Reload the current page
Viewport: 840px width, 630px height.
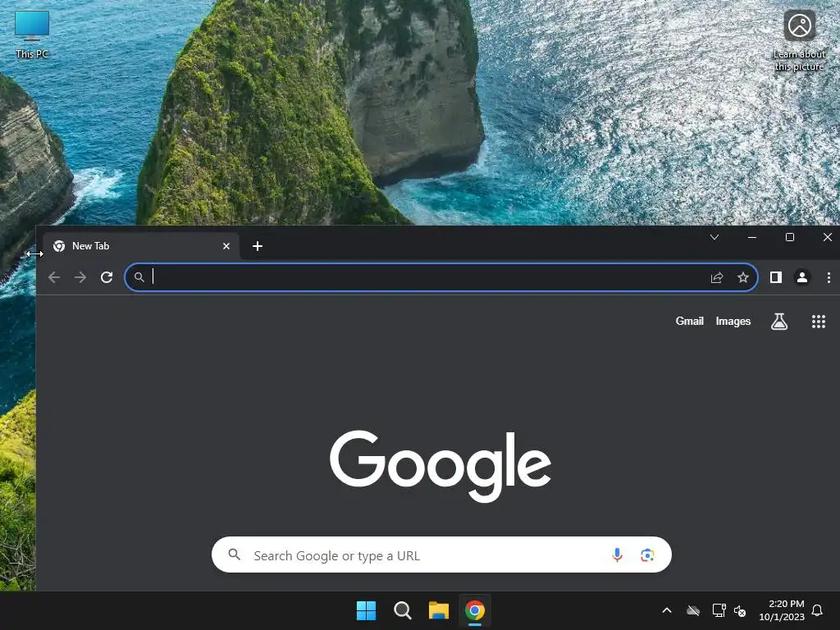(x=107, y=277)
